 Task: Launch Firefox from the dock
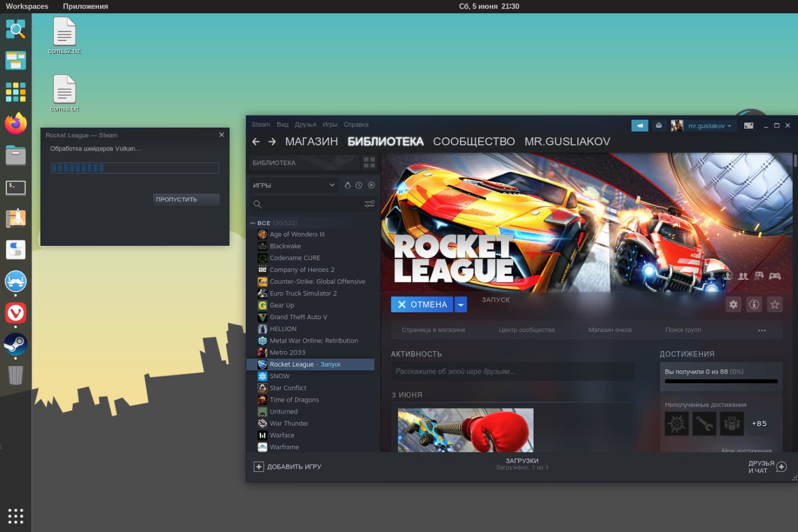(x=15, y=123)
